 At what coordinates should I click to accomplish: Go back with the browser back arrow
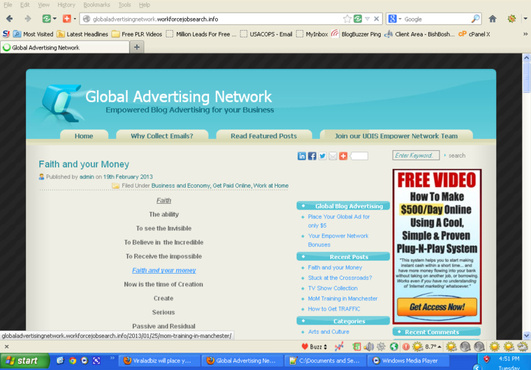pyautogui.click(x=9, y=19)
